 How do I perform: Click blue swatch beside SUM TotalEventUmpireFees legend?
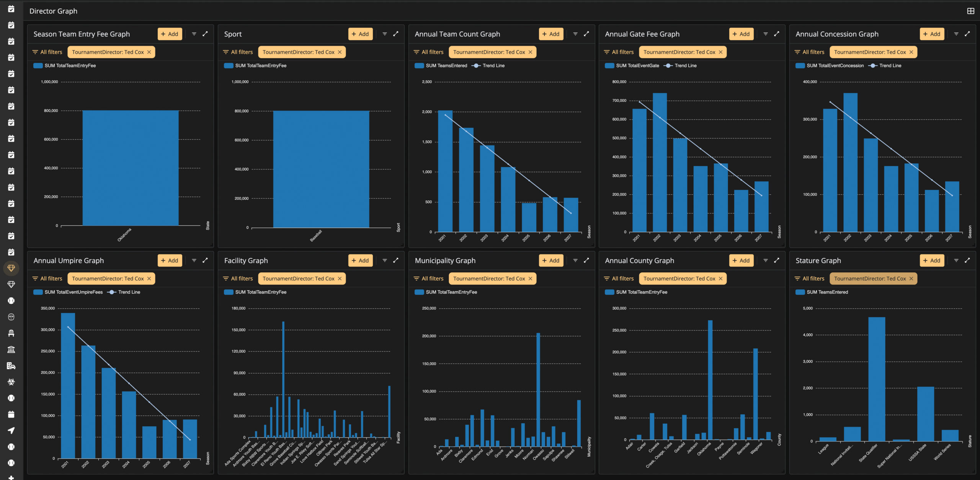[x=38, y=292]
